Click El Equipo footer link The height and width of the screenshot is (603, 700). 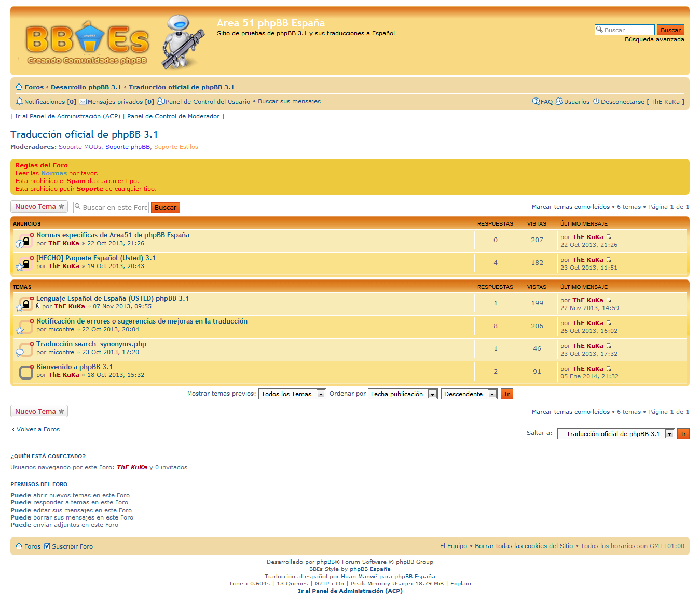454,546
